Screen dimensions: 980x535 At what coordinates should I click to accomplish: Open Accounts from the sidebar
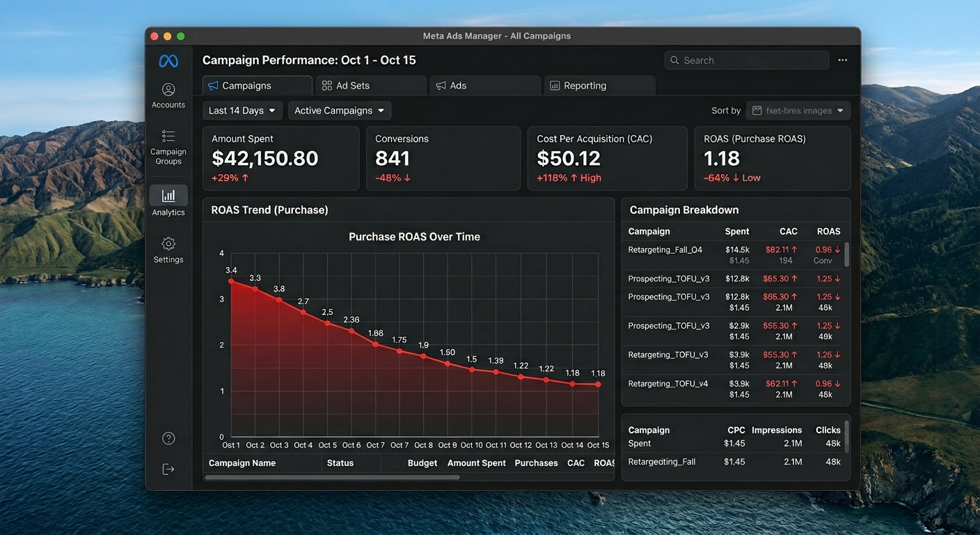click(x=168, y=95)
